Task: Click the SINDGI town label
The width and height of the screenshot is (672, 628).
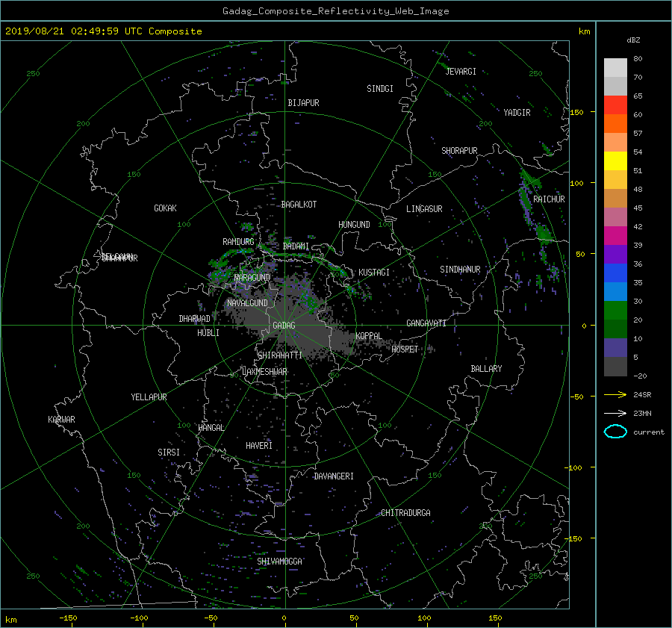Action: click(380, 89)
